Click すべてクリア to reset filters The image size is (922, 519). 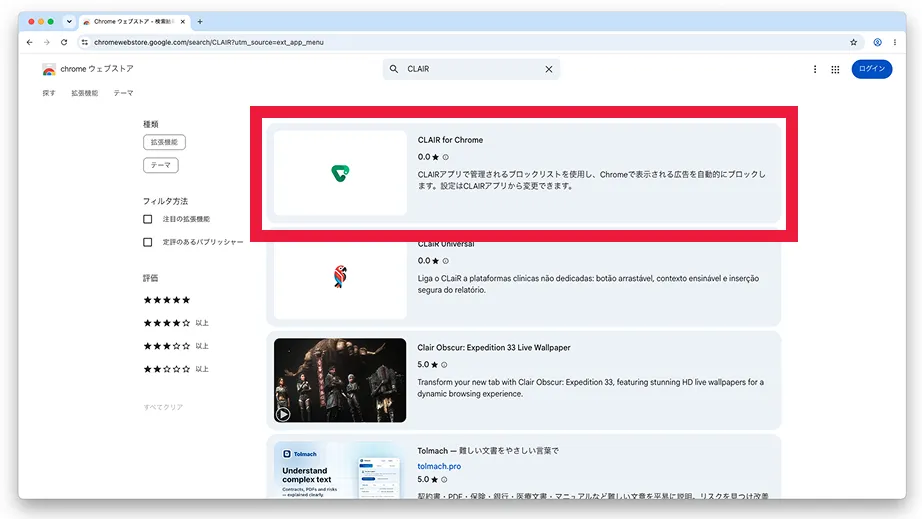pyautogui.click(x=163, y=407)
